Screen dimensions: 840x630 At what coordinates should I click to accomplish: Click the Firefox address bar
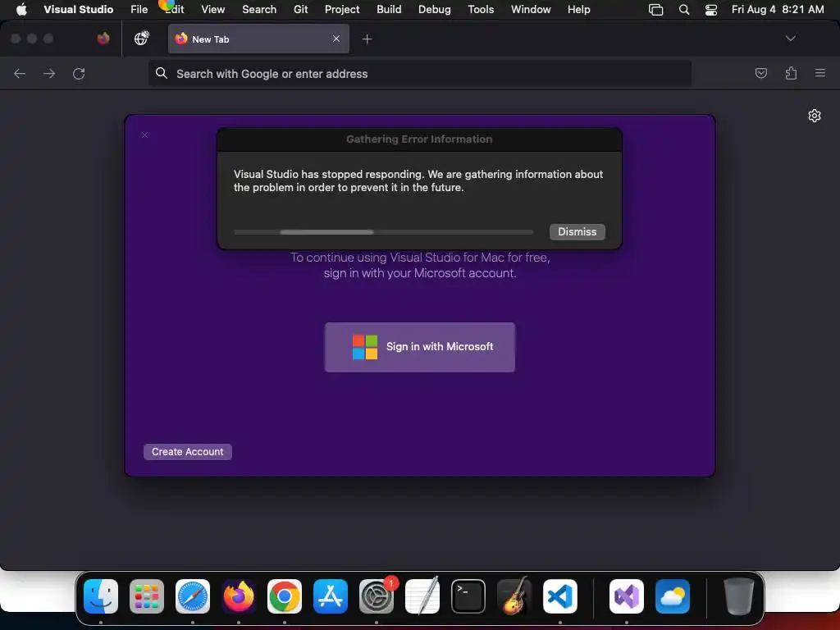click(419, 73)
